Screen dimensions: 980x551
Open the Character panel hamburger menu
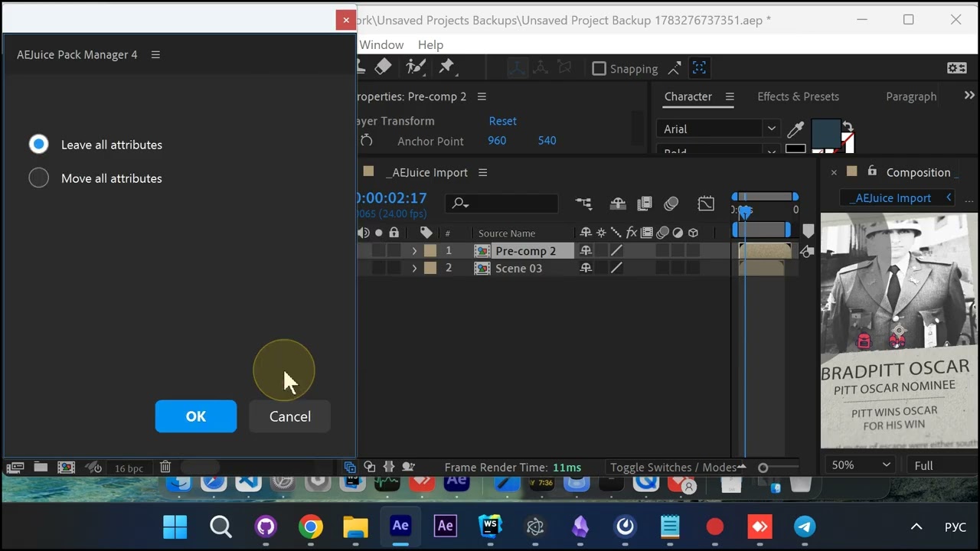[730, 96]
